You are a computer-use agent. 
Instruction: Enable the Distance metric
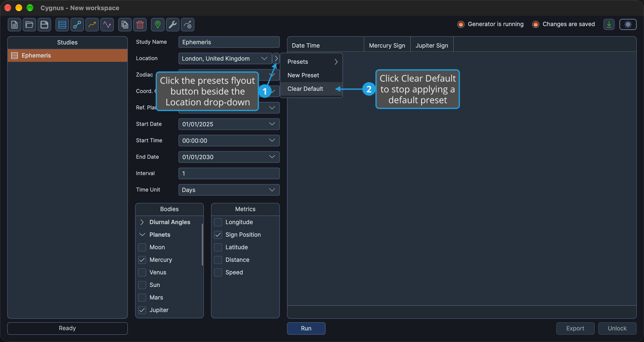[218, 260]
